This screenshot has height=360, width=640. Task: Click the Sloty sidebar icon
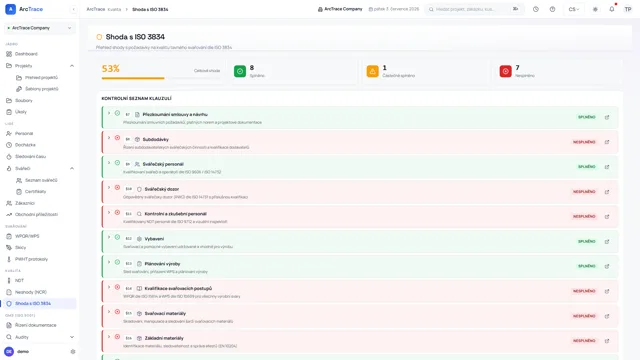[9, 247]
